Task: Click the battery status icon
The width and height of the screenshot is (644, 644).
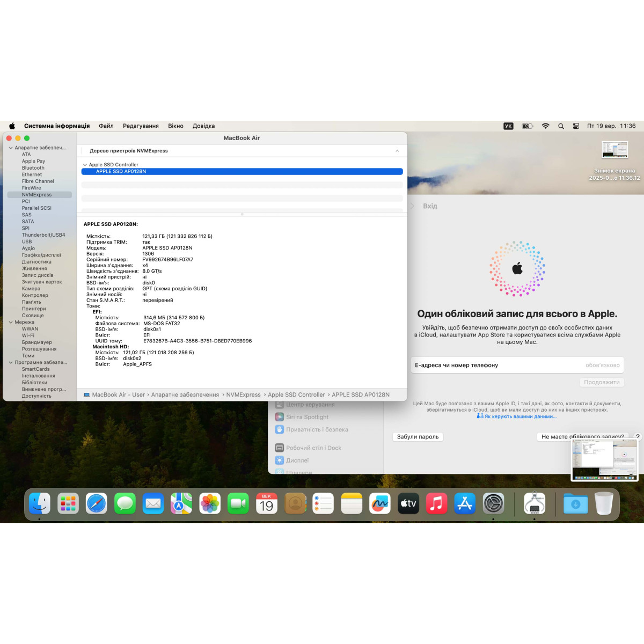Action: (528, 126)
